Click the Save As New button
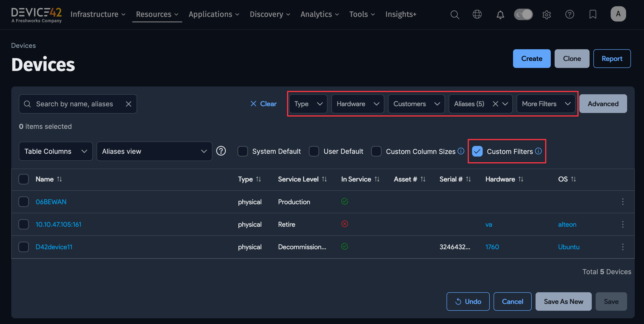The width and height of the screenshot is (644, 324). pyautogui.click(x=563, y=301)
